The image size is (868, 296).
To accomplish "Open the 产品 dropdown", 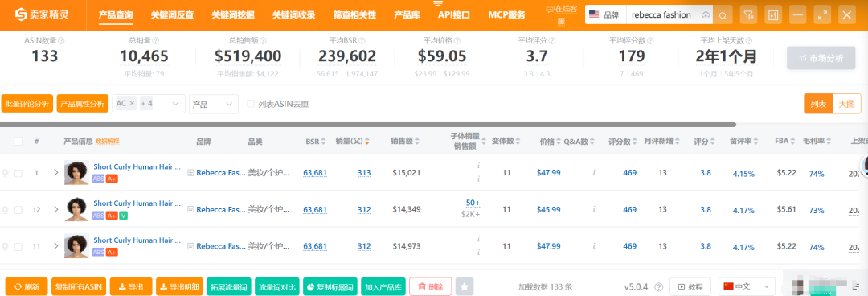I will (214, 104).
